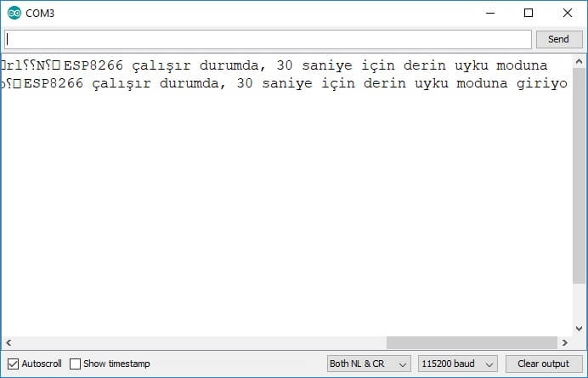Close the COM3 serial monitor window
The width and height of the screenshot is (588, 378).
[x=568, y=13]
